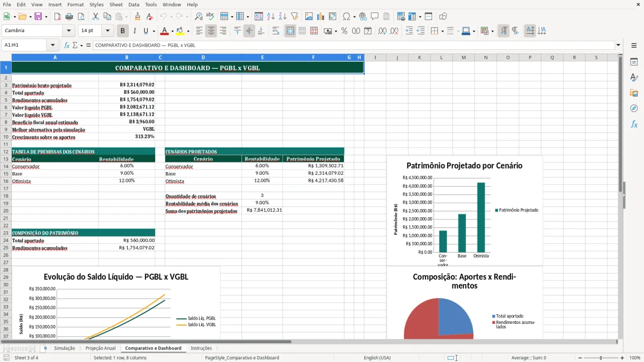Open Find and Replace
Screen dimensions: 644x362
coord(199,17)
